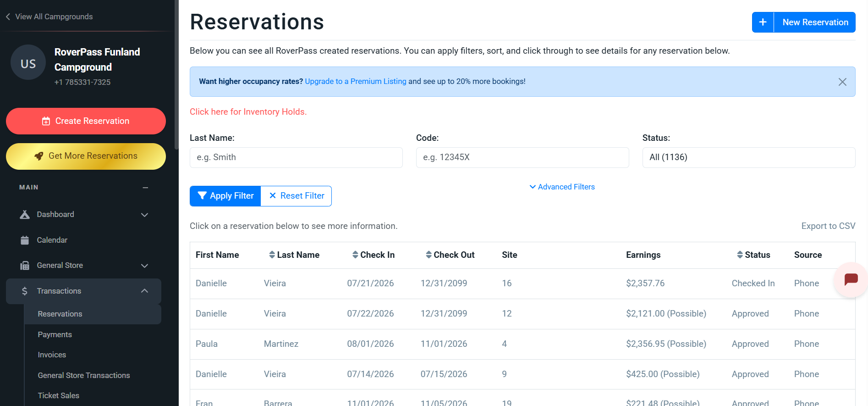Click the Transactions dollar icon
Viewport: 868px width, 406px height.
(x=25, y=291)
